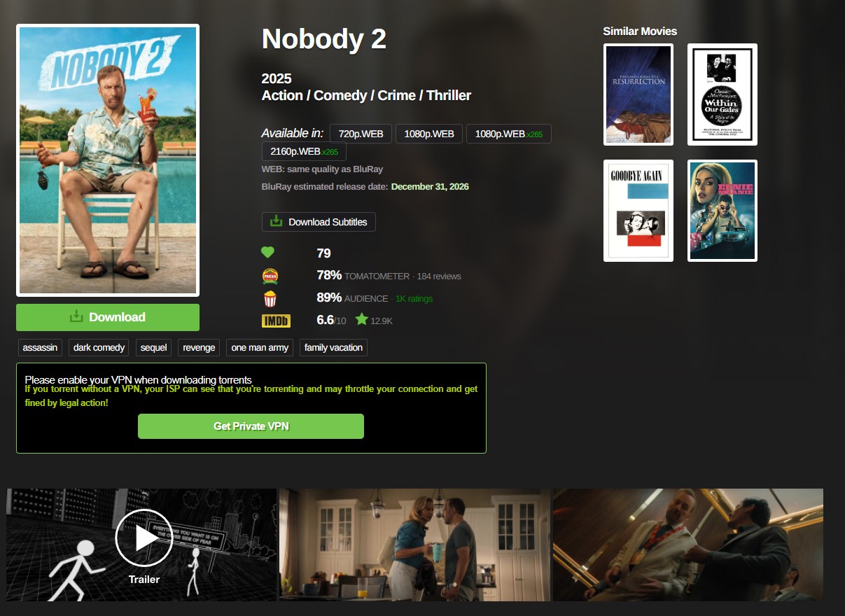Select the 2160p.WEB x265 quality
This screenshot has width=845, height=616.
[x=304, y=151]
